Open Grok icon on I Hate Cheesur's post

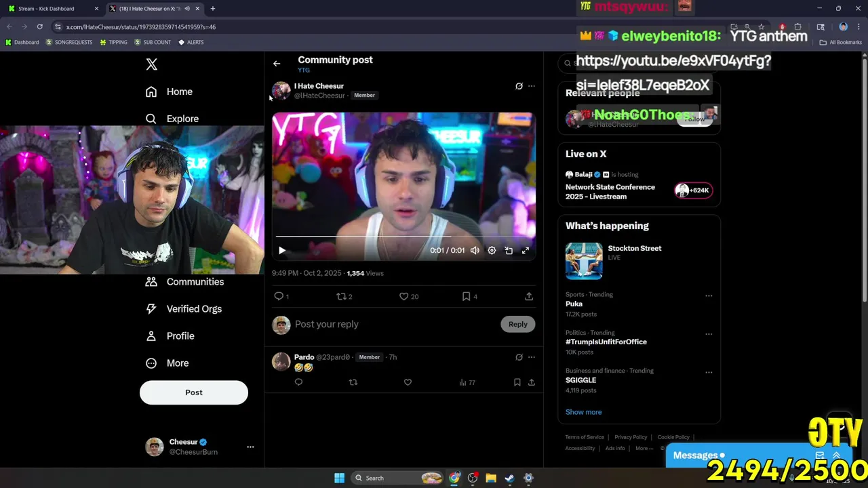(519, 86)
